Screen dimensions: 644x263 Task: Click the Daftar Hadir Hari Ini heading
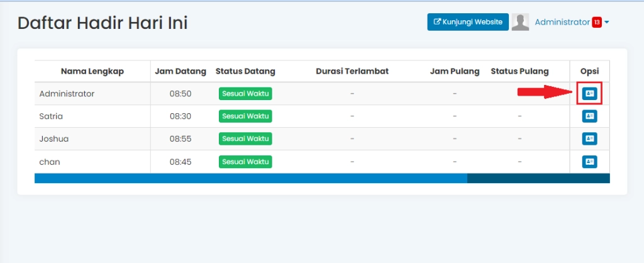(x=103, y=23)
